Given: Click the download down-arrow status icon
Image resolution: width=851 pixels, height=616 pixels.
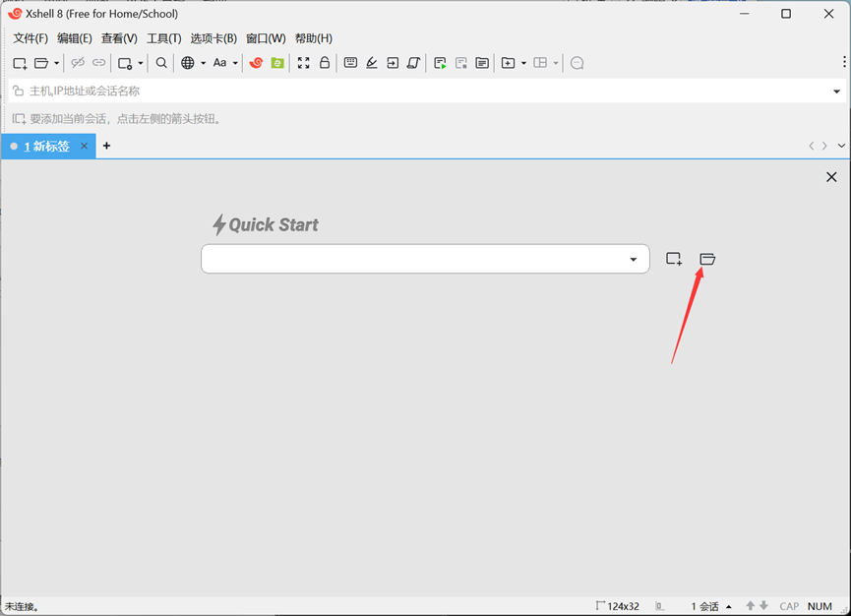Looking at the screenshot, I should coord(763,606).
